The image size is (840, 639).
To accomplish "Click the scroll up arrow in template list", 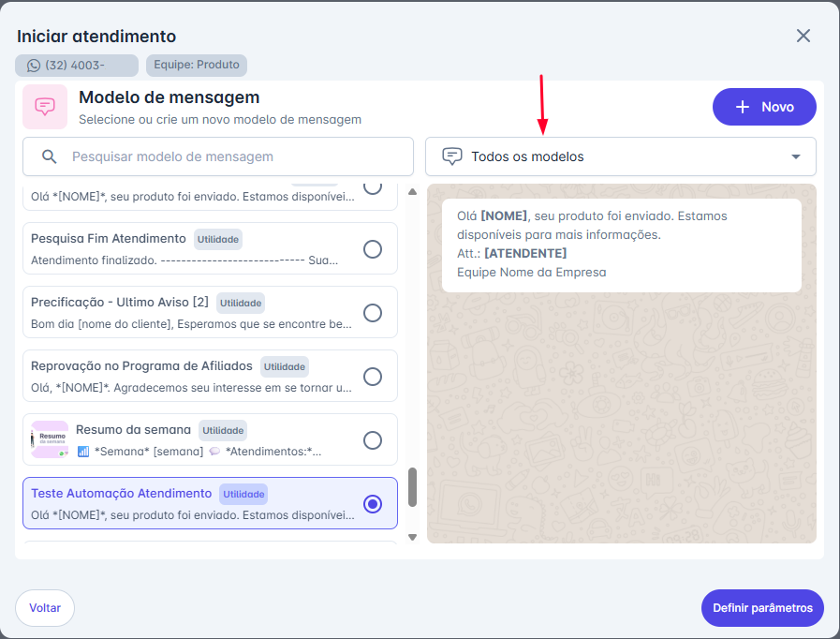I will point(412,192).
